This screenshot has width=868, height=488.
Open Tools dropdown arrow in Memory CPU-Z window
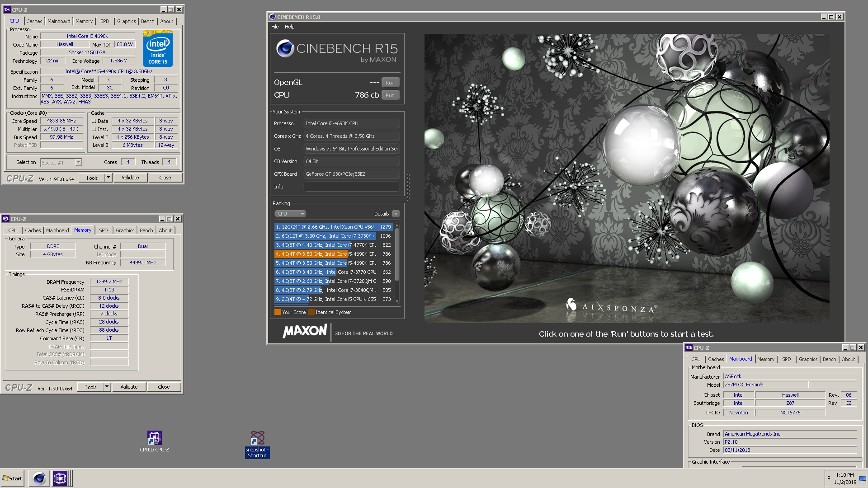pyautogui.click(x=107, y=387)
